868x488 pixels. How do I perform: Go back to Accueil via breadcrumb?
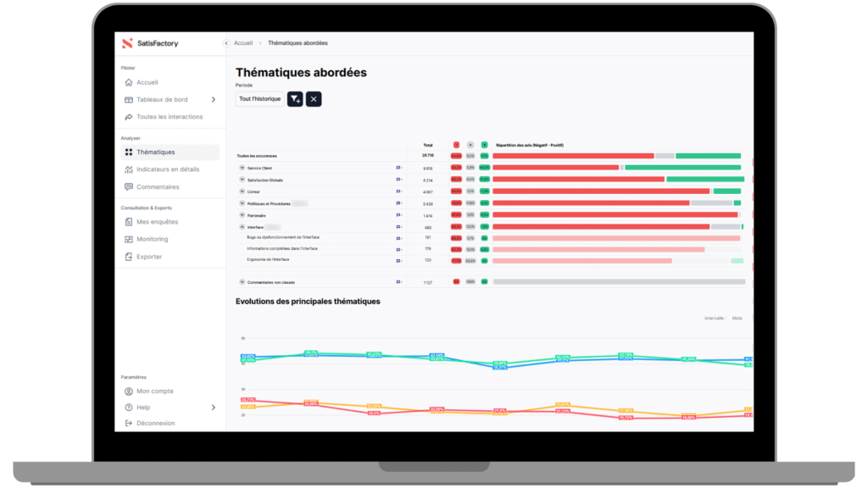coord(243,42)
